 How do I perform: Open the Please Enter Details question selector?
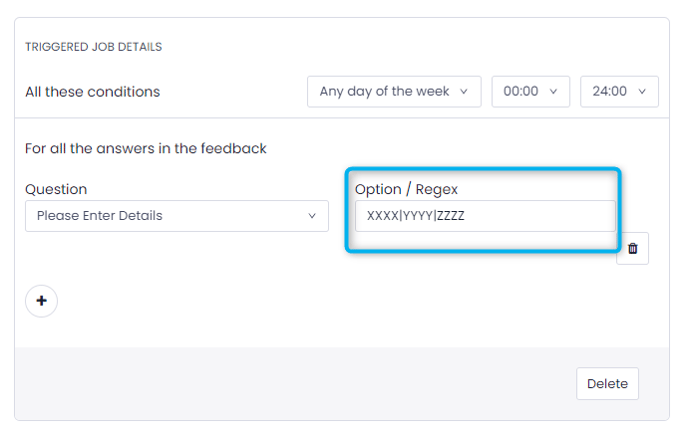(177, 216)
